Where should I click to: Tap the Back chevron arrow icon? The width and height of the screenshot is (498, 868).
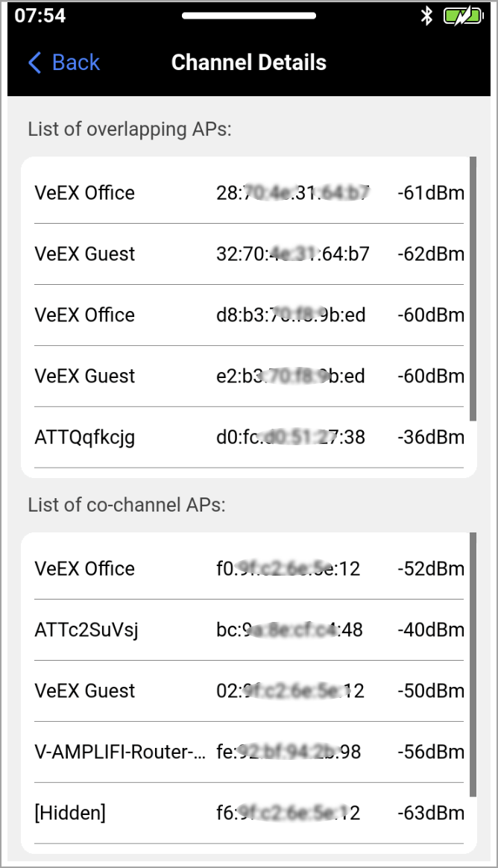click(x=34, y=63)
